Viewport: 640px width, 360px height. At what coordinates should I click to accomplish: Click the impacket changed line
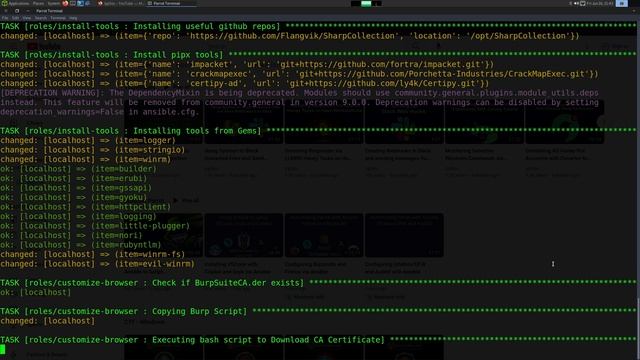click(x=247, y=64)
